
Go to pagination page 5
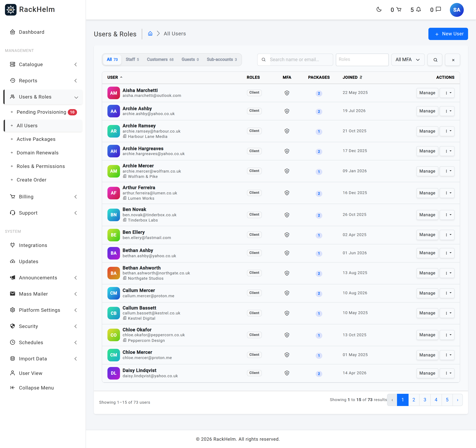click(x=447, y=400)
